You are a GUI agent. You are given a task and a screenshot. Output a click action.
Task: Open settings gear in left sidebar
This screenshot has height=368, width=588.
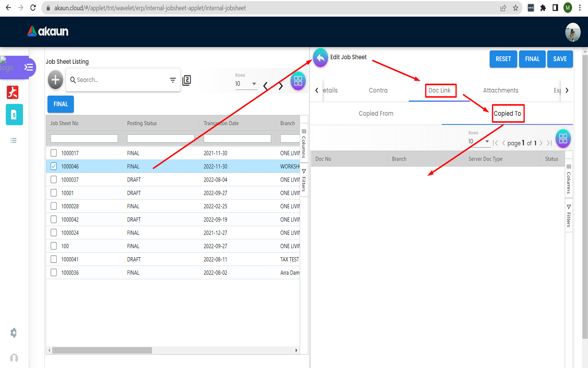13,333
